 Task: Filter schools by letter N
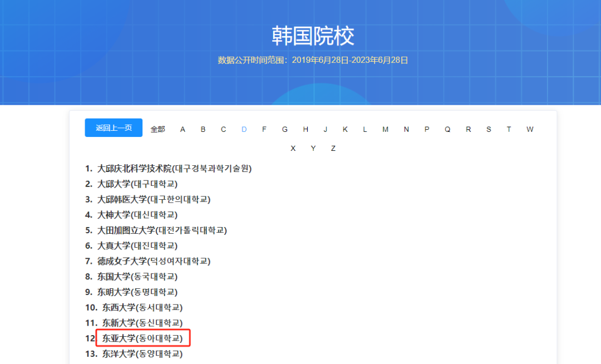coord(406,130)
